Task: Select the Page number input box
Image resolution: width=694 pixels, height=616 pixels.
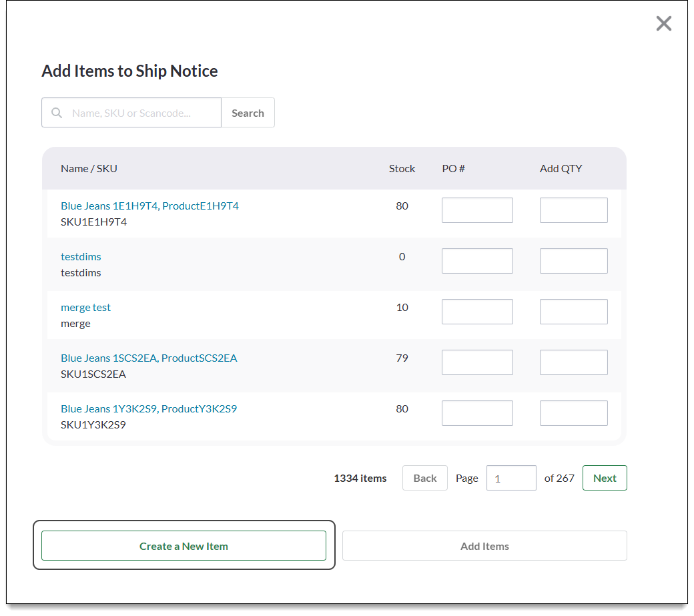Action: click(511, 478)
